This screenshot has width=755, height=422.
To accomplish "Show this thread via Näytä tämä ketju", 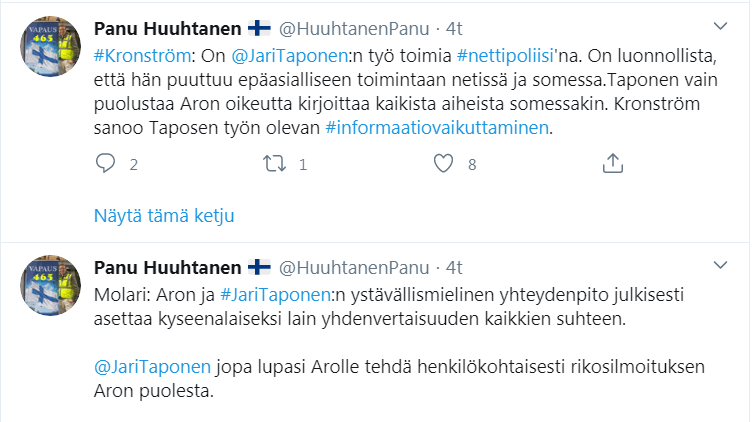I will click(164, 215).
